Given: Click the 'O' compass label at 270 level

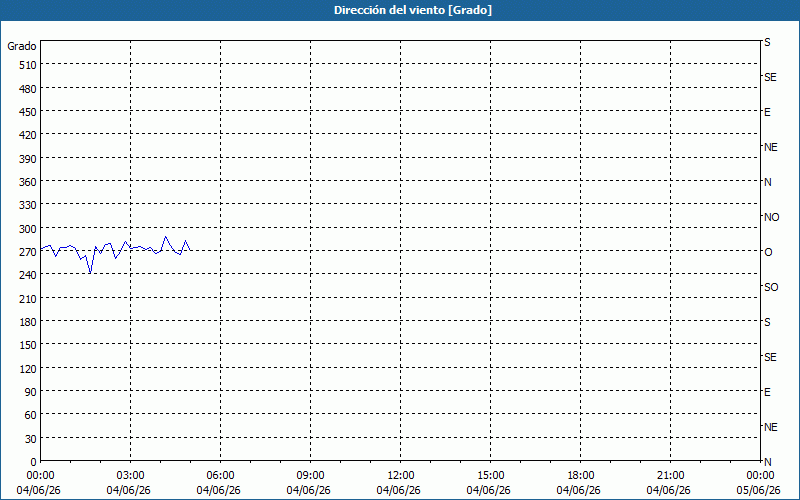Looking at the screenshot, I should pyautogui.click(x=768, y=252).
